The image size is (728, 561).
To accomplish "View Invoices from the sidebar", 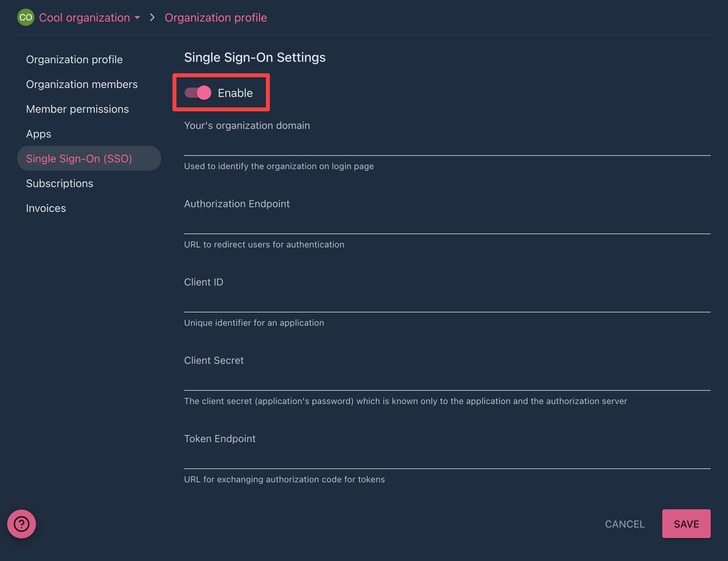I will click(x=46, y=208).
